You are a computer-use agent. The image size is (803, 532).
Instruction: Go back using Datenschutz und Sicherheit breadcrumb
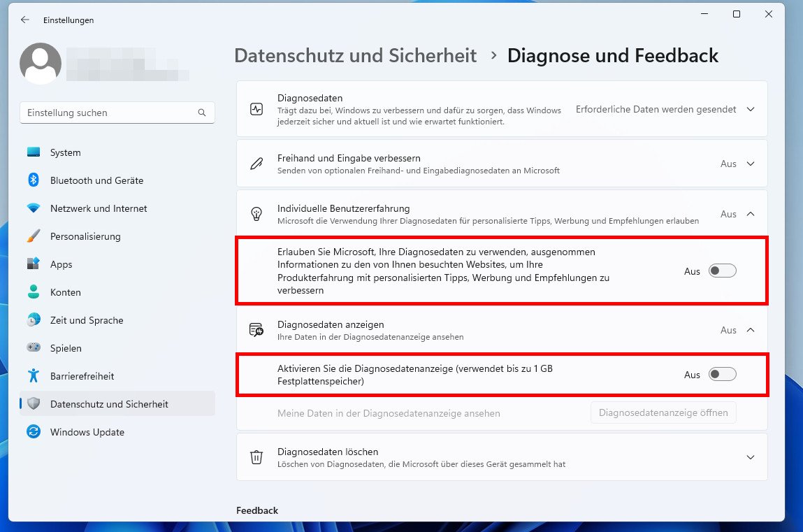click(x=355, y=55)
